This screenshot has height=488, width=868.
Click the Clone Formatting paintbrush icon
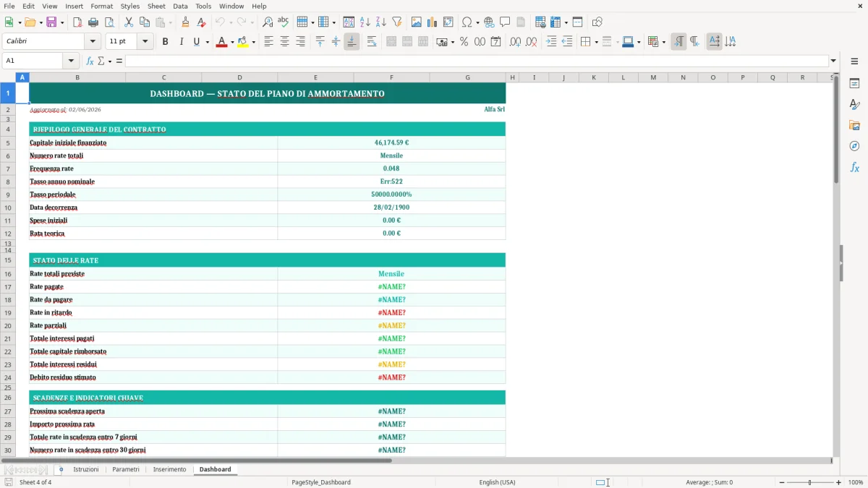point(185,22)
